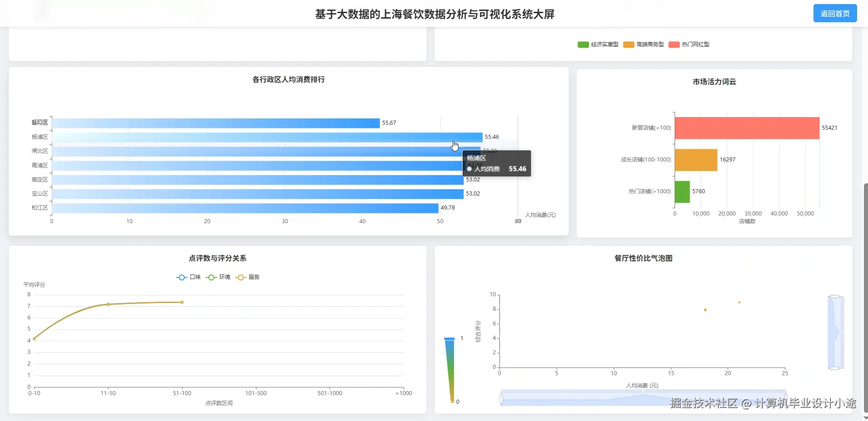Toggle the 热门网红型 legend item
Image resolution: width=868 pixels, height=421 pixels.
pos(689,44)
